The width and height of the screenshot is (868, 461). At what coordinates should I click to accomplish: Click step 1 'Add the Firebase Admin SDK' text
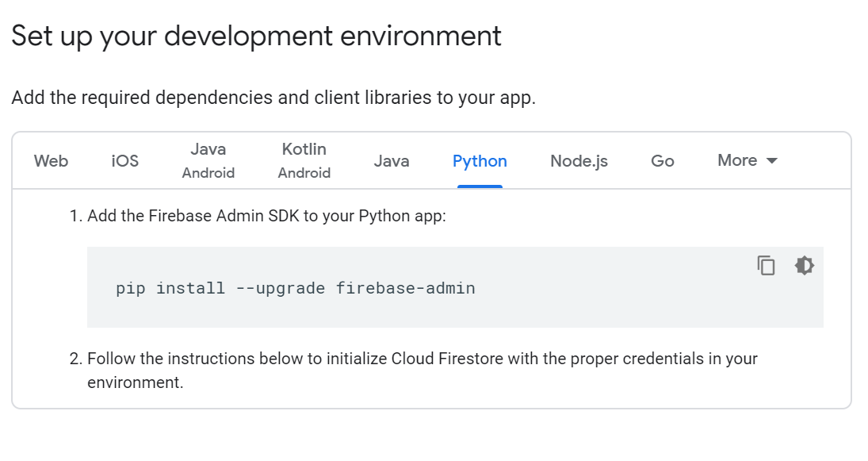[266, 216]
